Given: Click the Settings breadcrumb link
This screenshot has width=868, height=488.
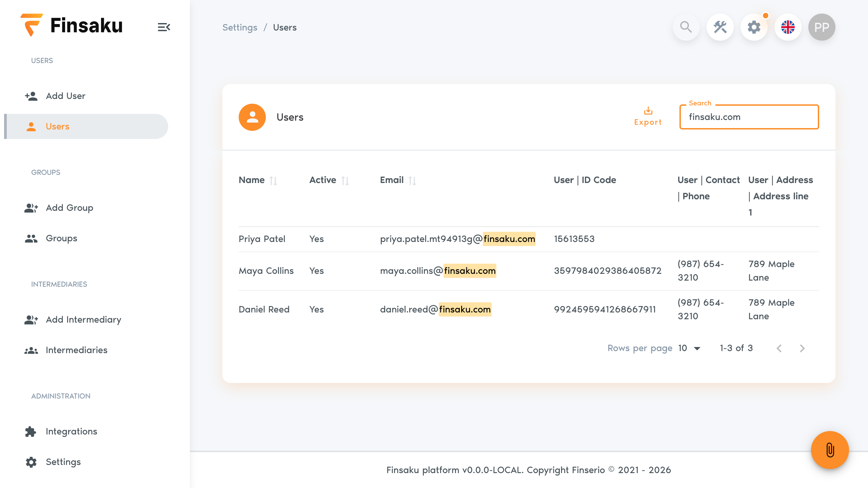Looking at the screenshot, I should click(240, 27).
